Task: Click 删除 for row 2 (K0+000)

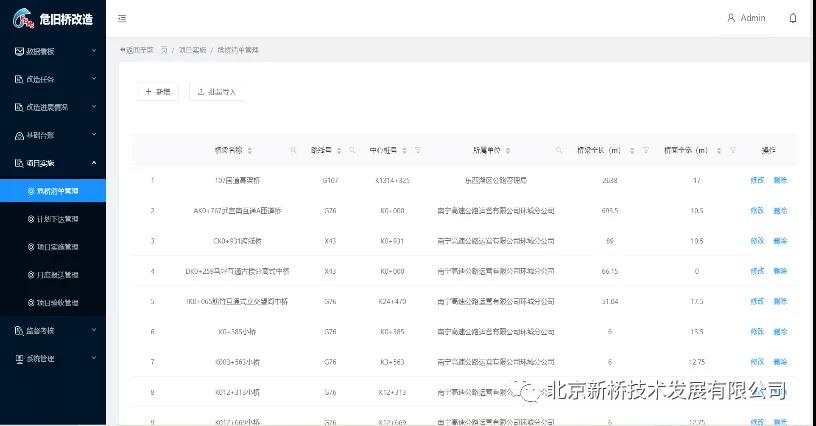Action: [780, 211]
